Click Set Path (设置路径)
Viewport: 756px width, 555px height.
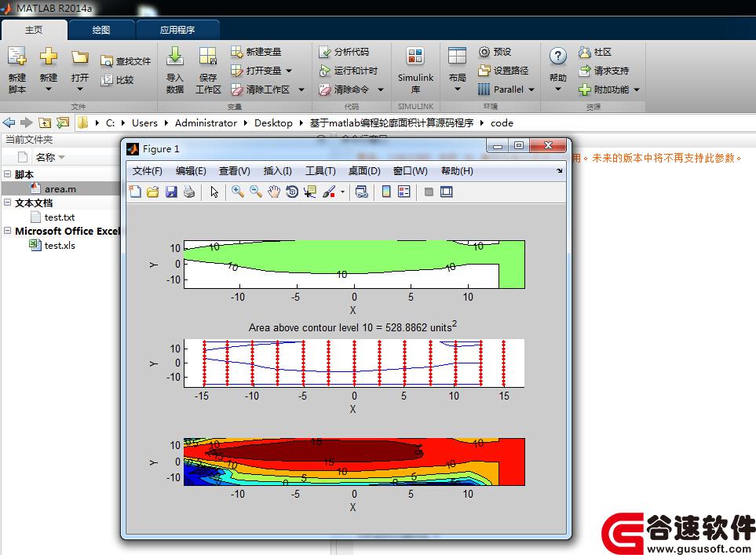(503, 71)
